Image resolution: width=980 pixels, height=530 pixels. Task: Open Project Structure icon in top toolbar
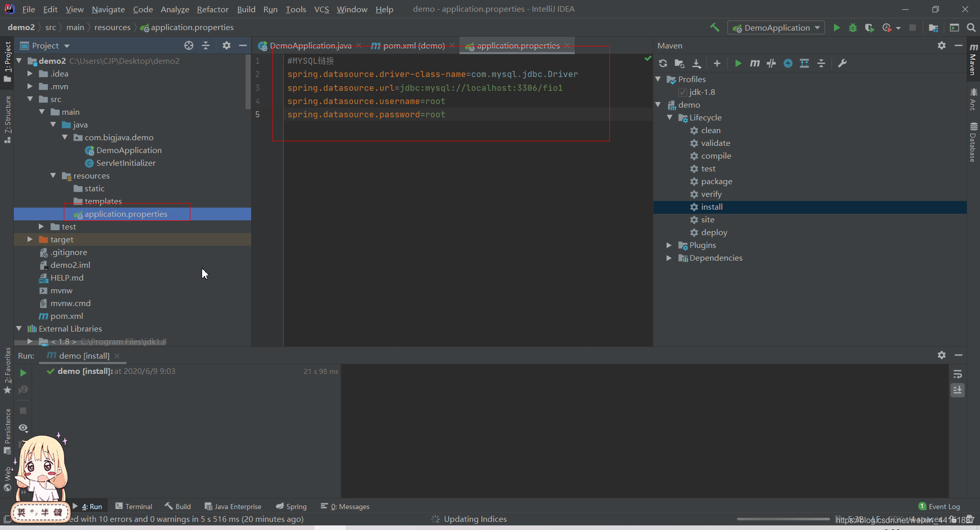click(934, 28)
